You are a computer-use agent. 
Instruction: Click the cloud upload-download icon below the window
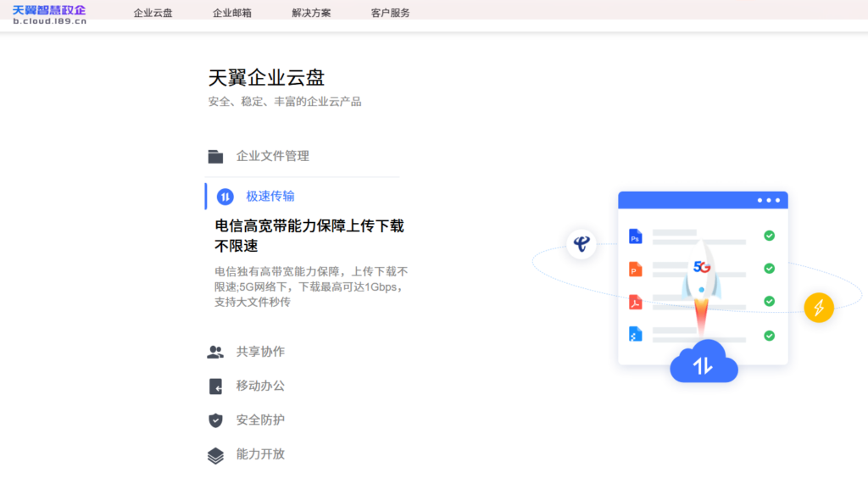point(704,363)
